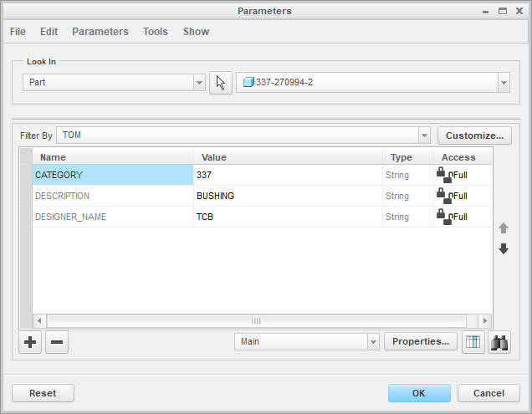Expand the Part look-in dropdown
532x414 pixels.
[x=199, y=83]
